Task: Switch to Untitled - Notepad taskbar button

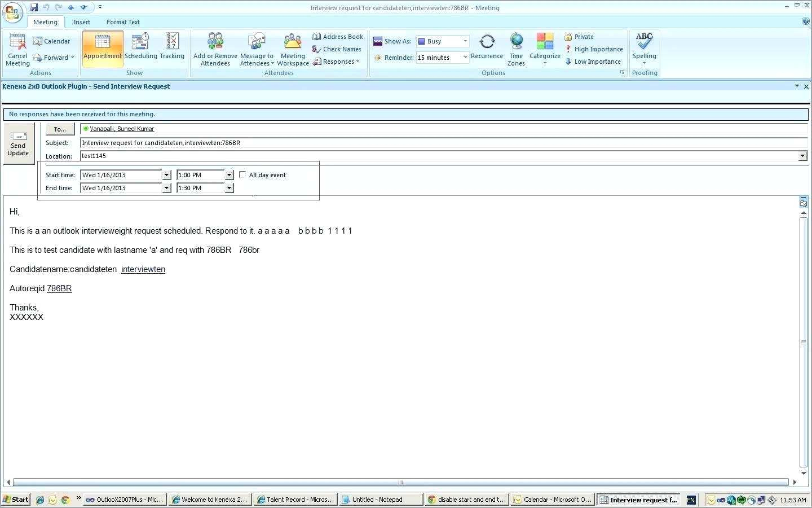Action: (381, 500)
